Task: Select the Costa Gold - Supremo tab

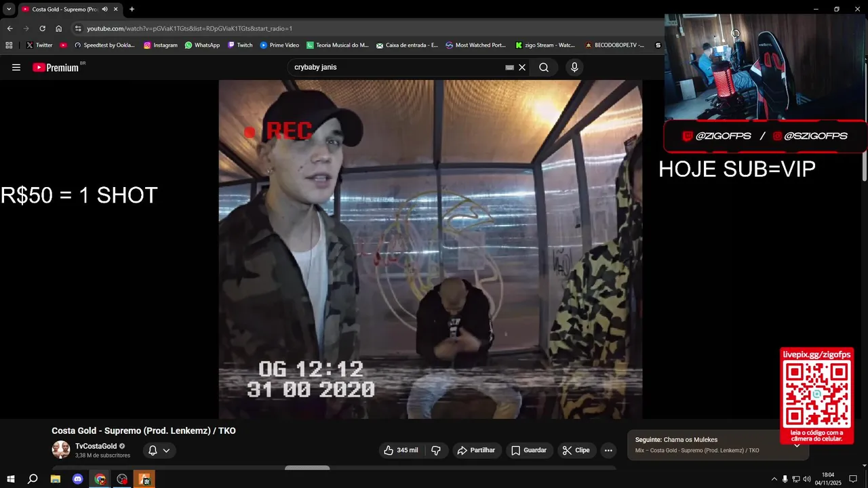Action: 64,9
